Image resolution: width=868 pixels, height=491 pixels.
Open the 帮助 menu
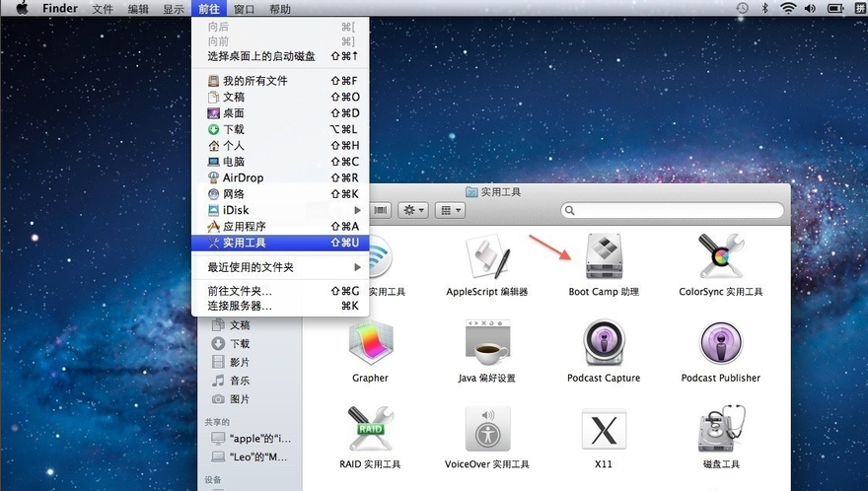pos(279,9)
